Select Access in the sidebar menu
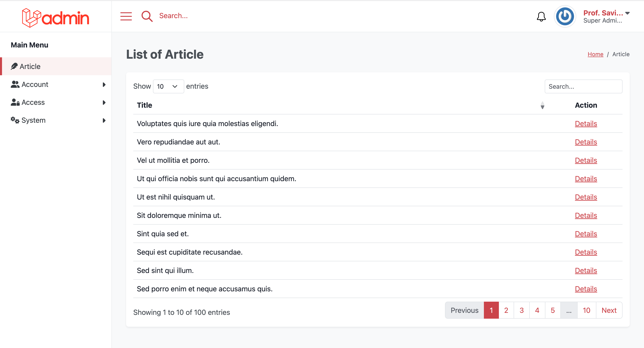This screenshot has height=348, width=644. (33, 102)
